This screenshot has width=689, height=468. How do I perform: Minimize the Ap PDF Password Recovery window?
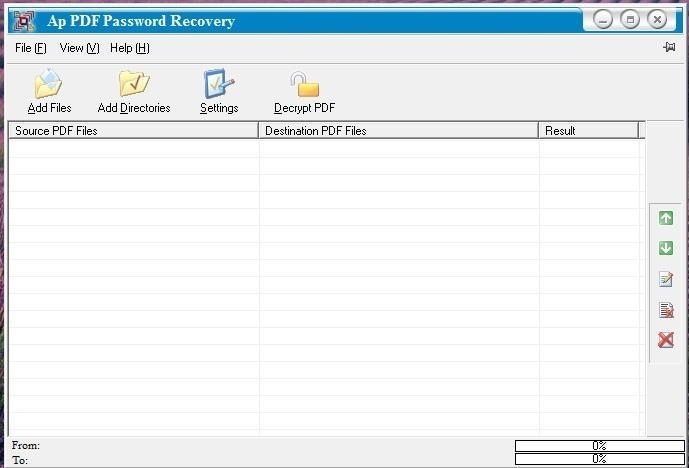tap(602, 20)
